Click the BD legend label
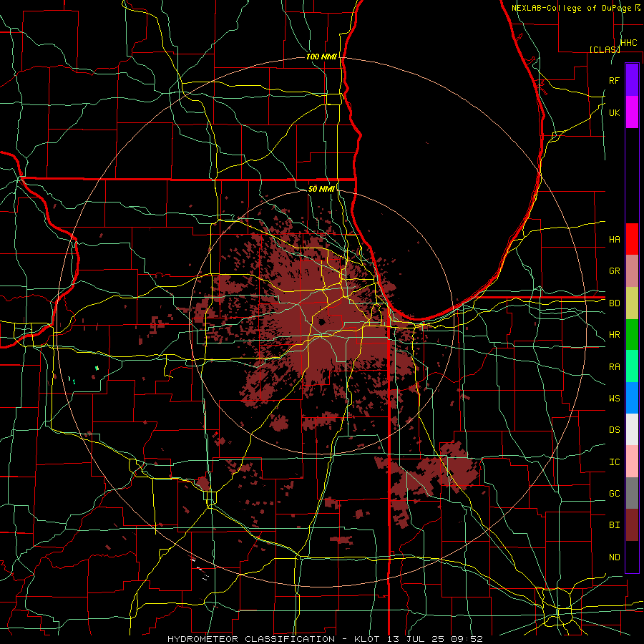 coord(614,303)
